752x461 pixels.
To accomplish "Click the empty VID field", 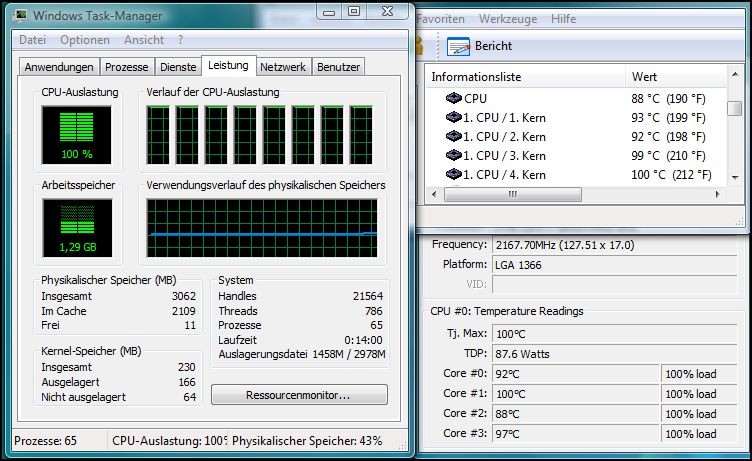I will (x=614, y=284).
